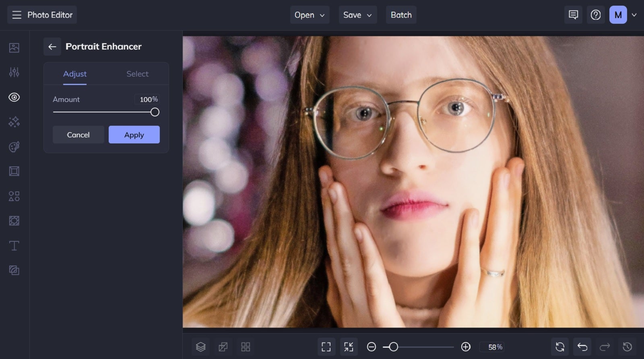Click the zoom in plus icon
Screen dimensions: 644x359
click(x=466, y=347)
